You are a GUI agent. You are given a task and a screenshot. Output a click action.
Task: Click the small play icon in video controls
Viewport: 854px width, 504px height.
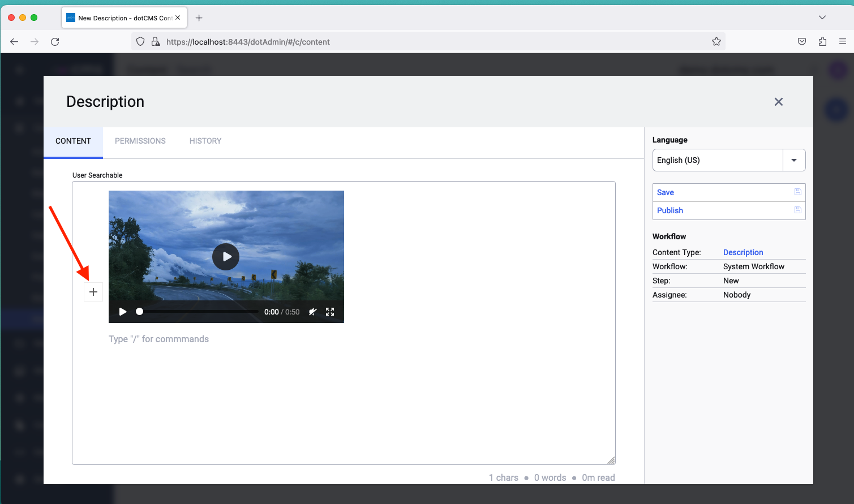pos(123,312)
